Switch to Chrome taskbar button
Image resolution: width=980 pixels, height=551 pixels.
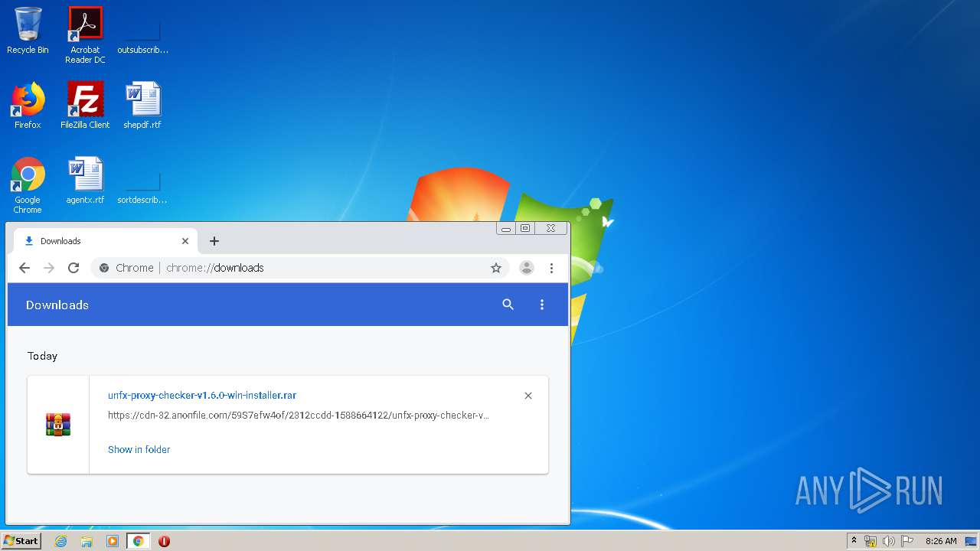click(x=138, y=541)
